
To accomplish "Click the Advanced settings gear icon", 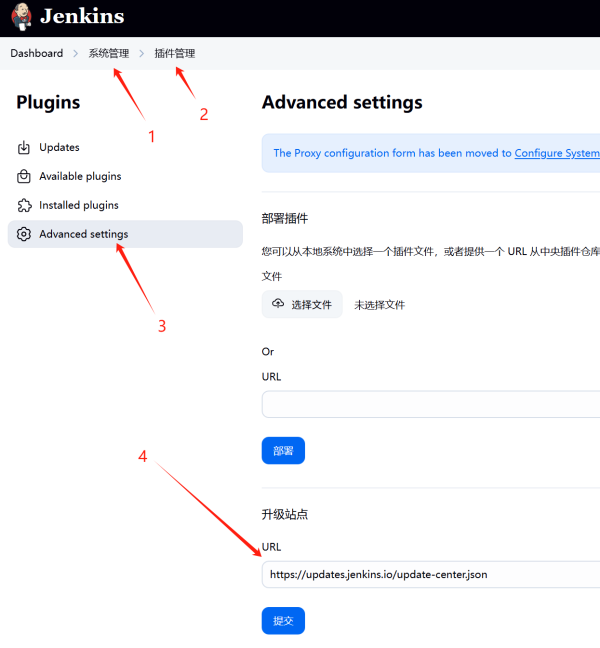I will click(x=24, y=234).
